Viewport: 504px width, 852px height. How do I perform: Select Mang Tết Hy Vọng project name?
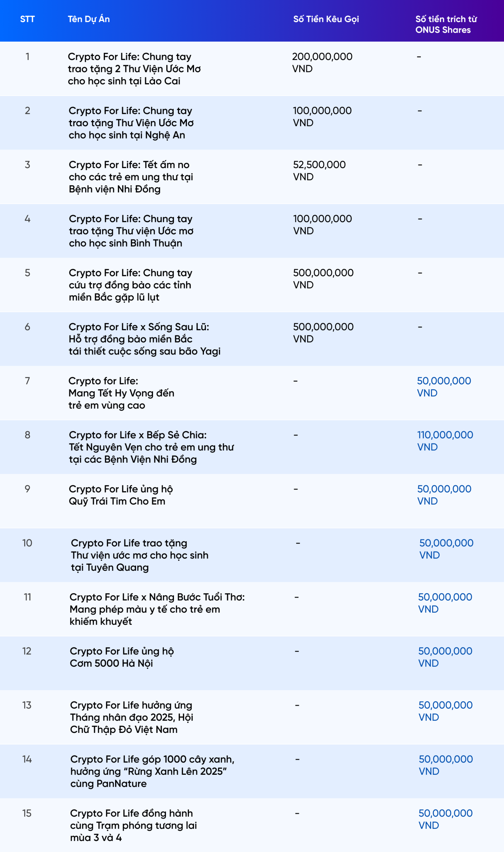pos(121,393)
